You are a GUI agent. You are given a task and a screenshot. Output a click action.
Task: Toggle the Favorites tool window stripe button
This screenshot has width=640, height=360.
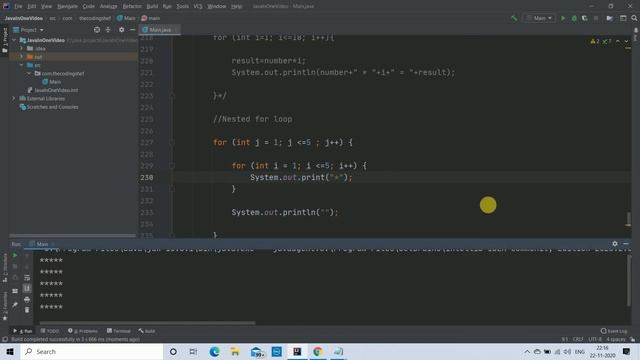click(x=4, y=306)
